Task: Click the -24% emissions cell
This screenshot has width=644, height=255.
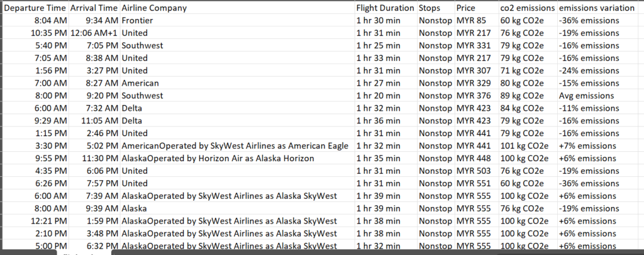Action: coord(600,71)
